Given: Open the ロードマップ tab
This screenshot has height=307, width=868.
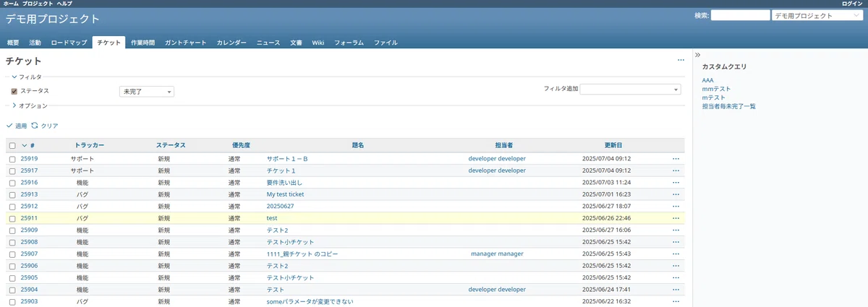Looking at the screenshot, I should (69, 43).
